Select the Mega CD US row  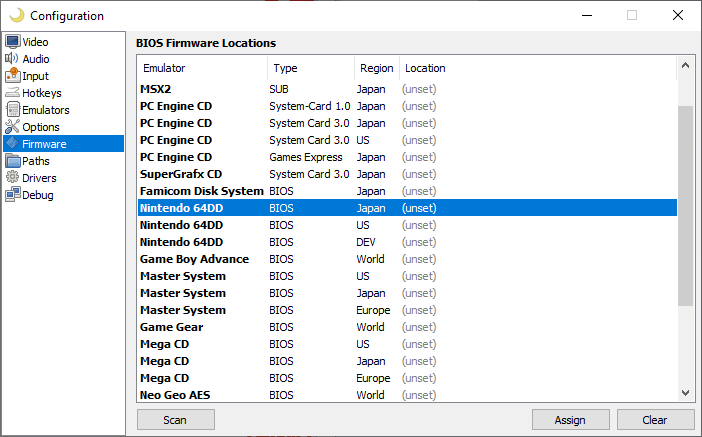407,344
